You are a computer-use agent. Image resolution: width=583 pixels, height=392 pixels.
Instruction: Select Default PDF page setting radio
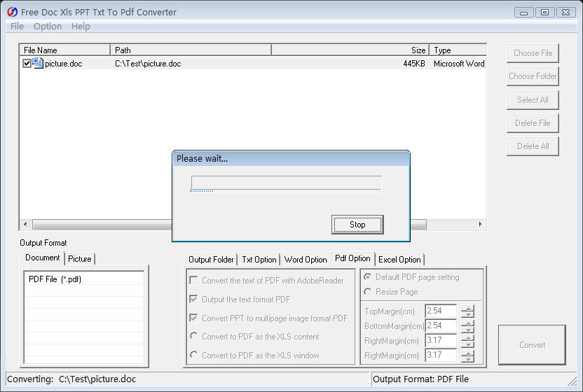coord(367,276)
